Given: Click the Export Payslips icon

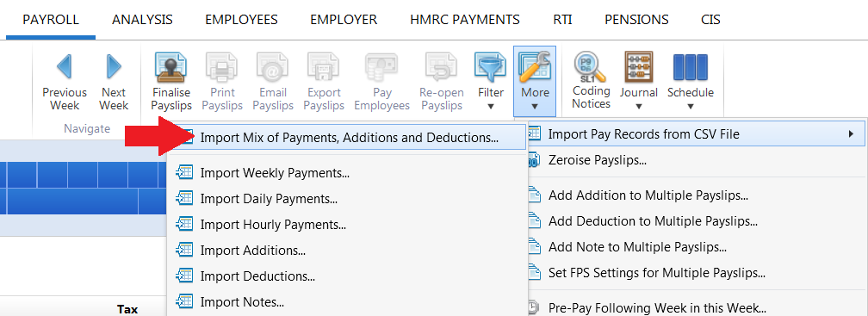Looking at the screenshot, I should coord(324,67).
